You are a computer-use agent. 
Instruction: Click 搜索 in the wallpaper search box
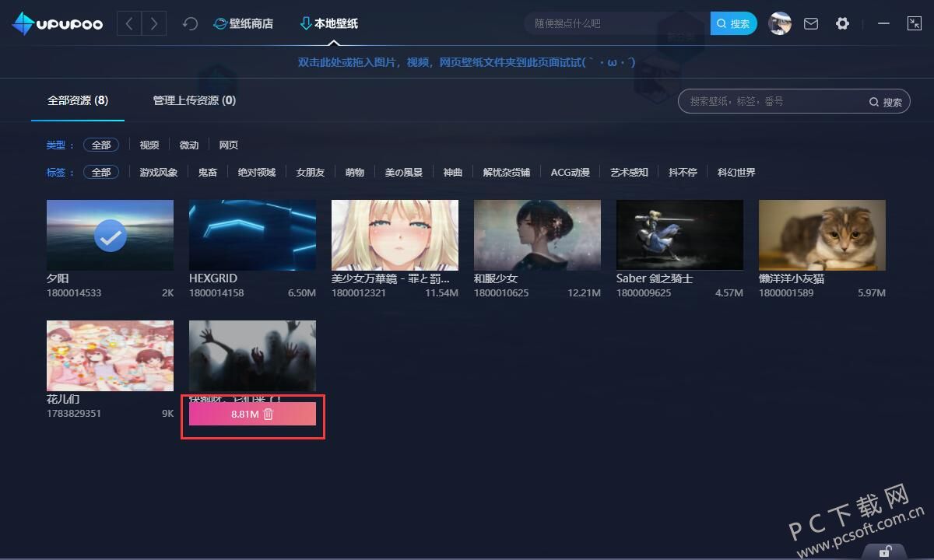tap(886, 102)
